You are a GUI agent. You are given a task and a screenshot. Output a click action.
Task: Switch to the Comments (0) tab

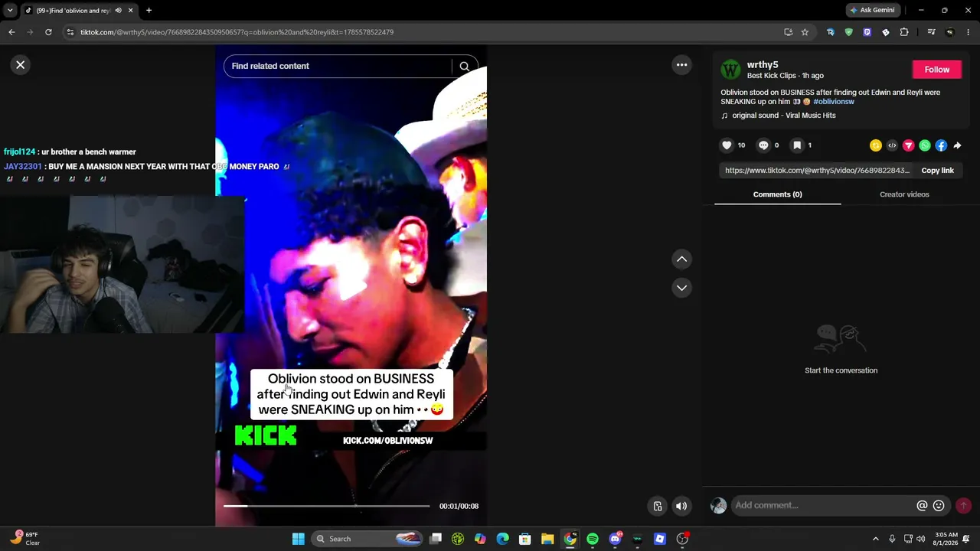click(x=777, y=194)
